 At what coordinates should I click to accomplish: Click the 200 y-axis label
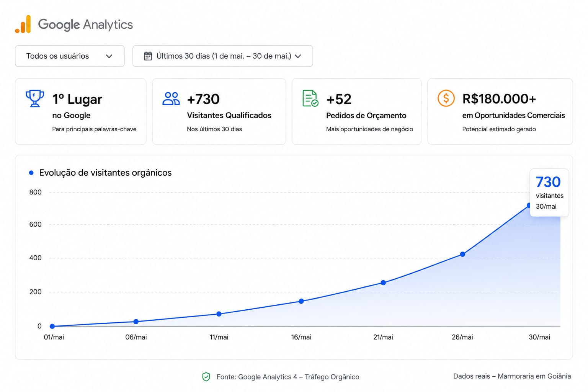(35, 292)
